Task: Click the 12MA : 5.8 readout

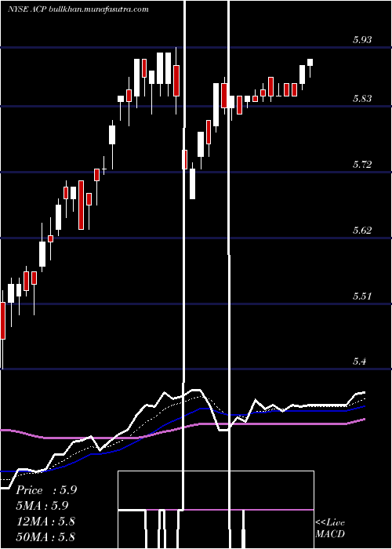Action: 45,522
